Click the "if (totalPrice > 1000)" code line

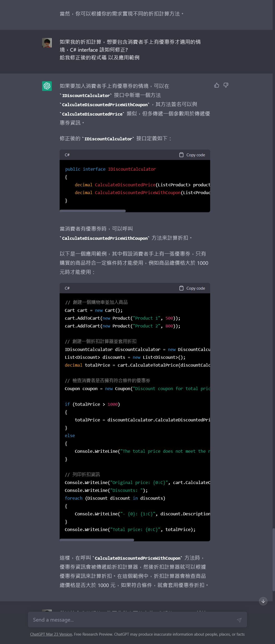(92, 404)
